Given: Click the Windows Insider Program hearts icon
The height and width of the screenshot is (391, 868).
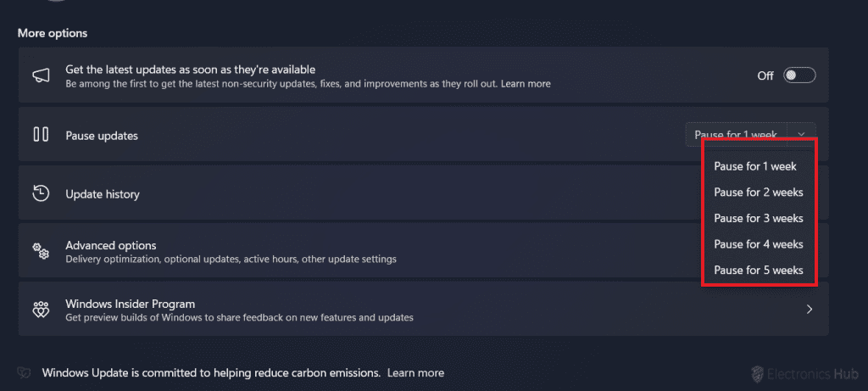Looking at the screenshot, I should point(40,310).
